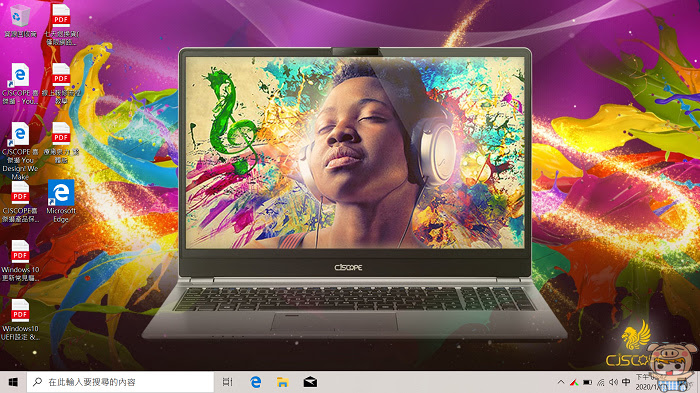Image resolution: width=700 pixels, height=393 pixels.
Task: Open the Wi-Fi network flyout
Action: click(601, 382)
